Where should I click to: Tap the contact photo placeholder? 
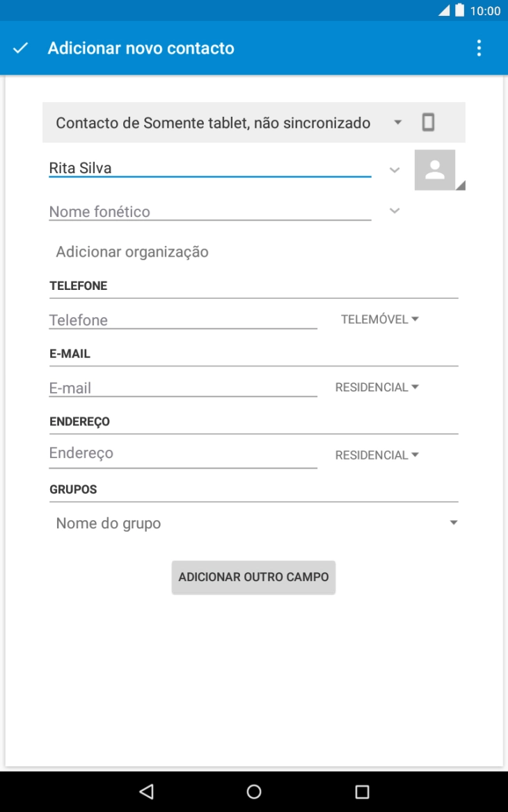(435, 170)
